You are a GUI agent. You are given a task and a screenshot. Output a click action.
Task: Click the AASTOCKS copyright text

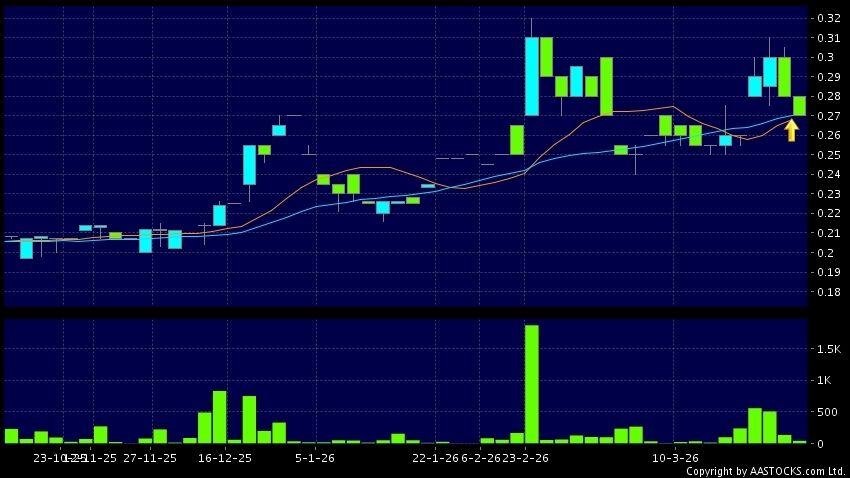pyautogui.click(x=765, y=471)
